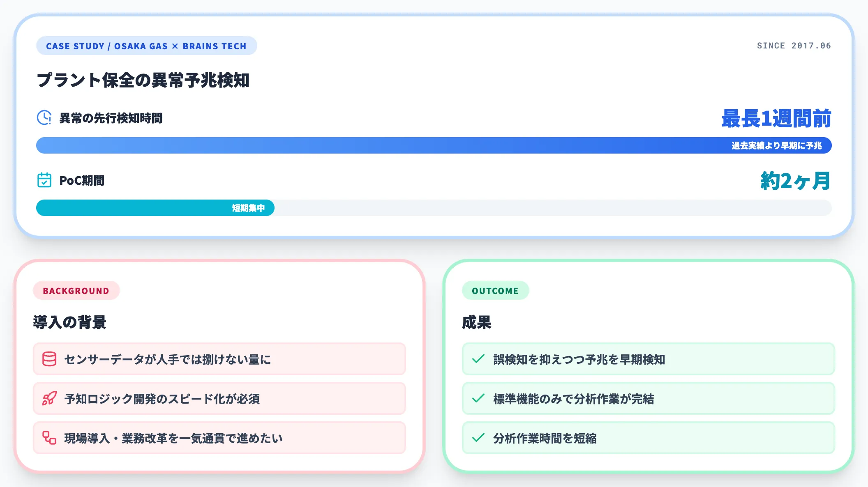868x487 pixels.
Task: Click the teal 短期集中 progress bar
Action: tap(155, 208)
